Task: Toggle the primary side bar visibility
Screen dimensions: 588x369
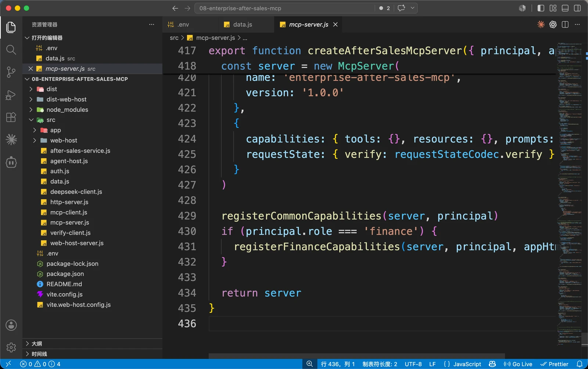Action: pos(541,8)
